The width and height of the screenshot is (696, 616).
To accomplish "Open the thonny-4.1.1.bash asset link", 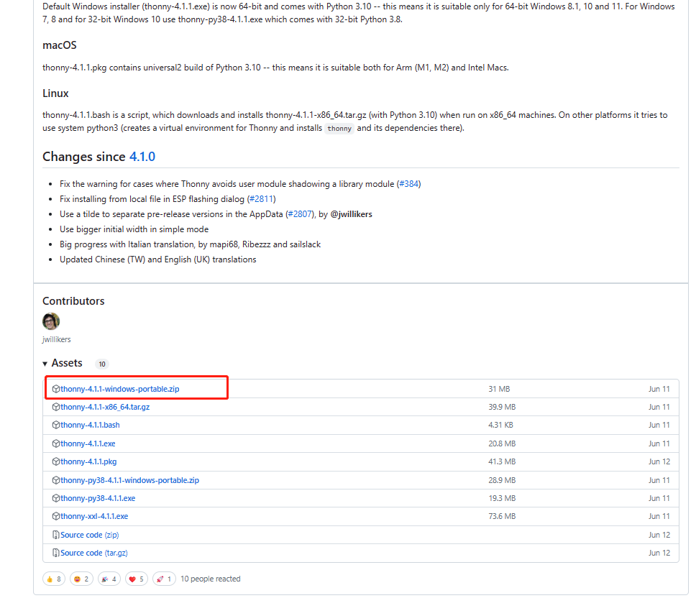I will point(90,426).
